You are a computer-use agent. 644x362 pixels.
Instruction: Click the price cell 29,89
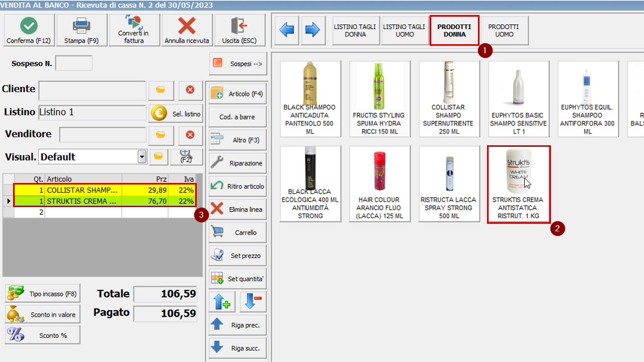(145, 191)
